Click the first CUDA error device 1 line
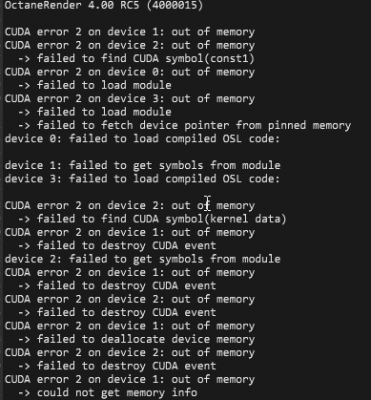This screenshot has width=371, height=400. pos(130,32)
